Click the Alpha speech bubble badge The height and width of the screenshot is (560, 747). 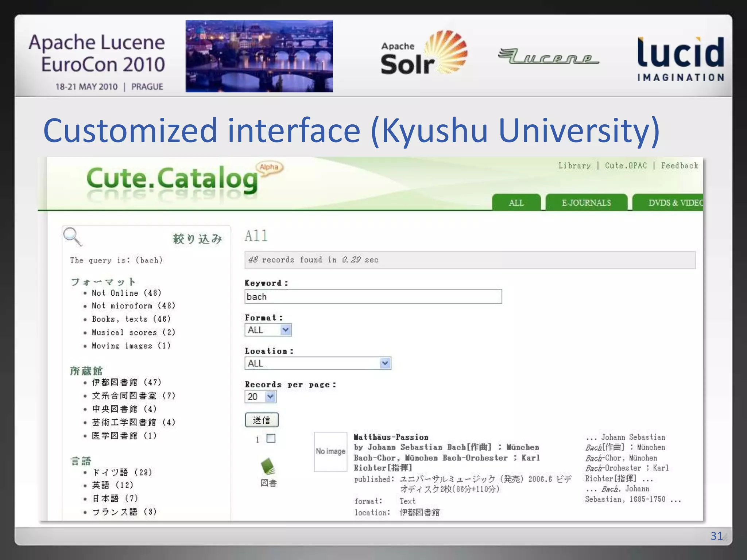tap(269, 168)
